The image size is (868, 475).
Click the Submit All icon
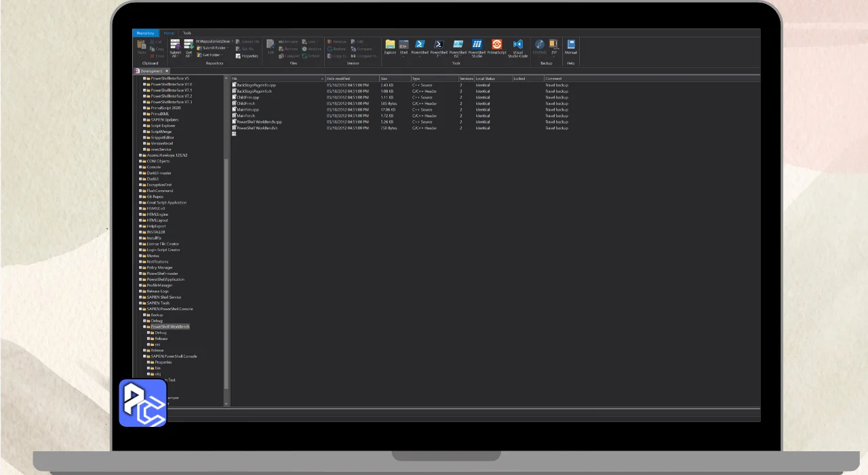tap(175, 46)
